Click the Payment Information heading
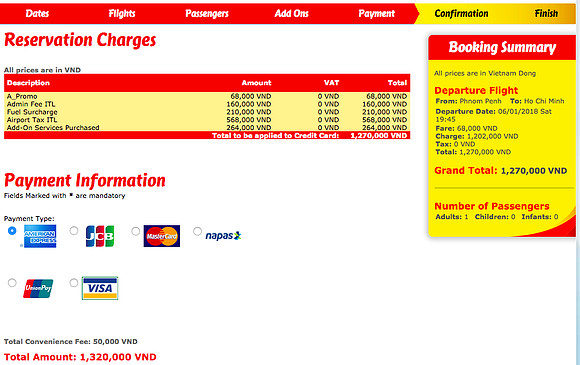Viewport: 580px width, 365px height. tap(85, 180)
